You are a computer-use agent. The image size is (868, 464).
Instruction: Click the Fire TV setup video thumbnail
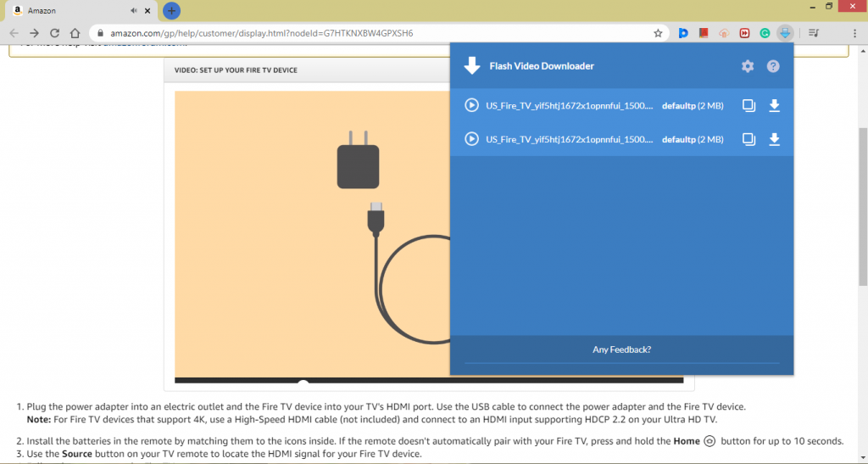pyautogui.click(x=312, y=233)
